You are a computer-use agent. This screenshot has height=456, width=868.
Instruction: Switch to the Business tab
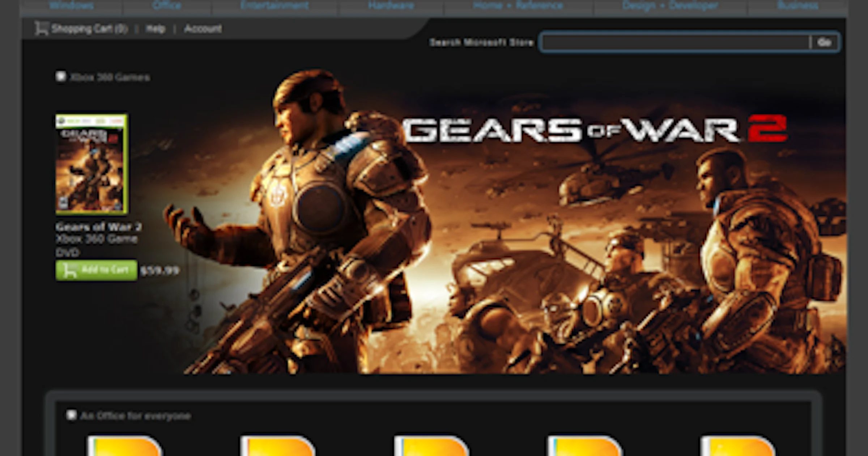click(x=797, y=5)
